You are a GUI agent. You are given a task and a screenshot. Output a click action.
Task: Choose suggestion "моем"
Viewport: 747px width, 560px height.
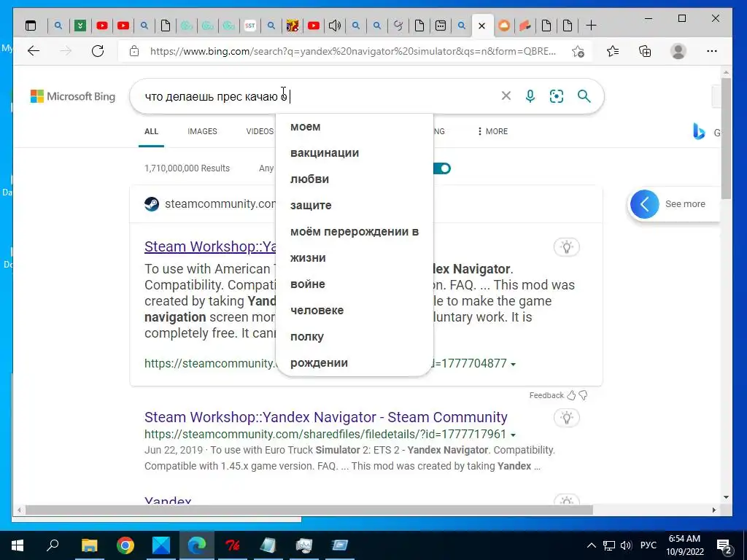(x=355, y=127)
